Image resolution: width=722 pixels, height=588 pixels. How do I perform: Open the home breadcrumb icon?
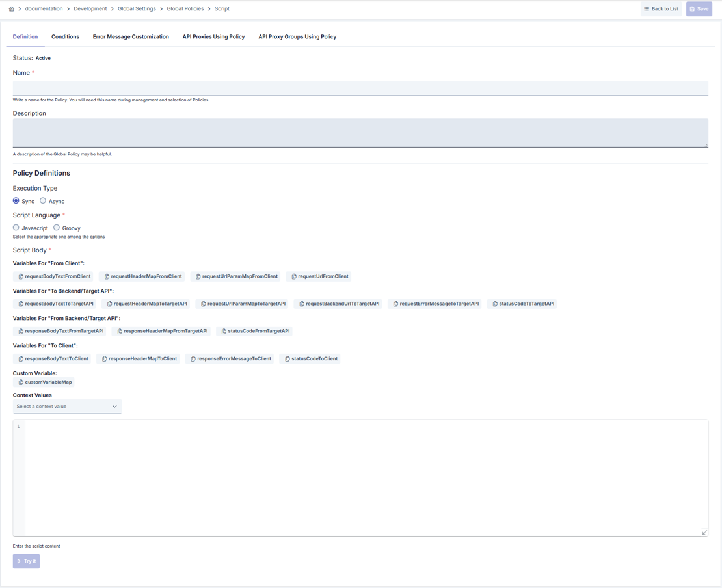pos(12,8)
